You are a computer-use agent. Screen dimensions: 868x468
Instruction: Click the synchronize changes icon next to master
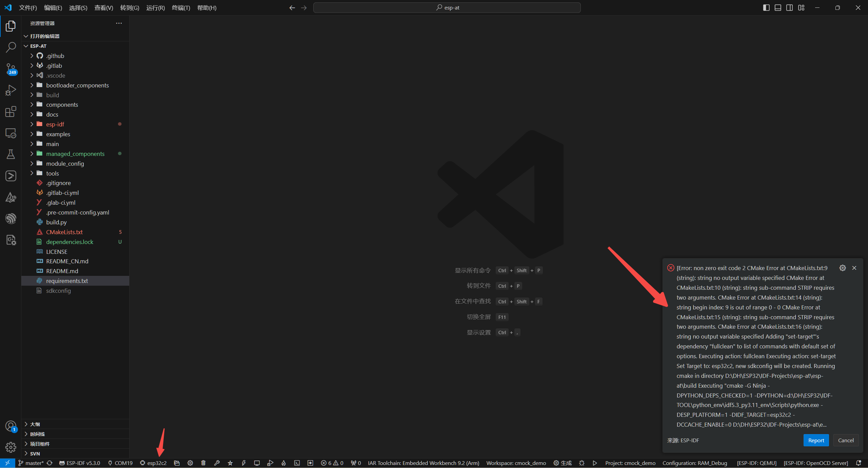coord(50,463)
